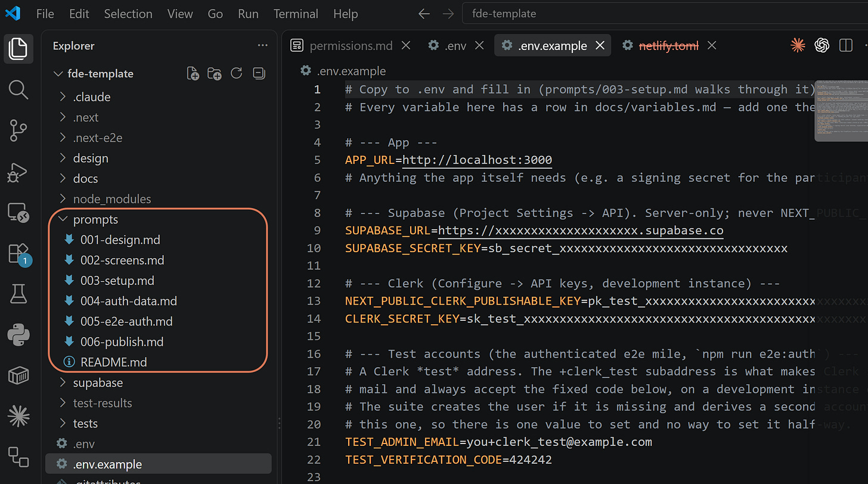Image resolution: width=868 pixels, height=484 pixels.
Task: Switch to the netlify.toml tab
Action: click(x=668, y=45)
